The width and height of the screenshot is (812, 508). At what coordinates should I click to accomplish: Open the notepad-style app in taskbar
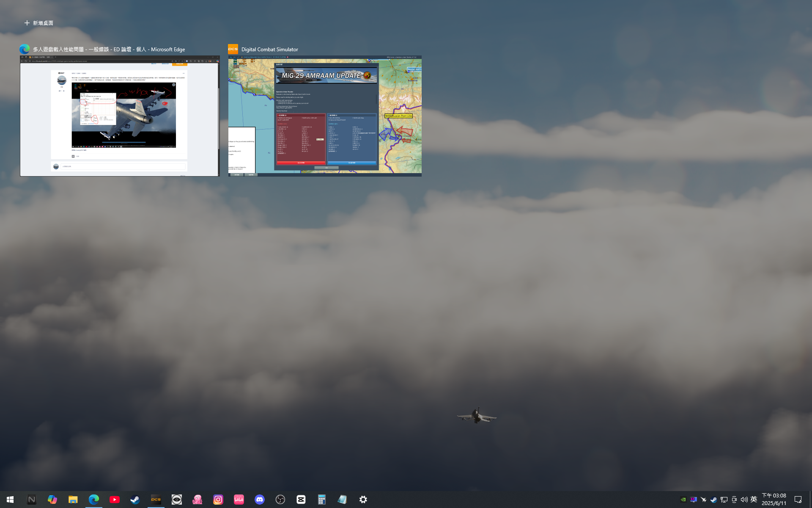point(342,500)
